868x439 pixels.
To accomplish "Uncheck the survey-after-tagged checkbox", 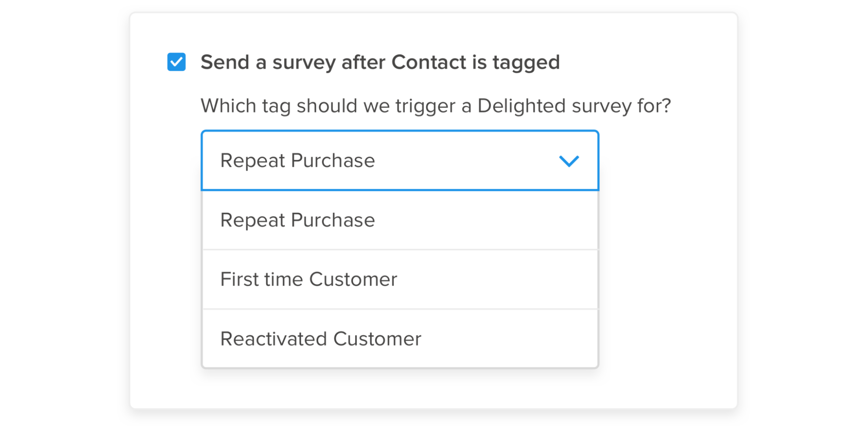I will coord(176,62).
